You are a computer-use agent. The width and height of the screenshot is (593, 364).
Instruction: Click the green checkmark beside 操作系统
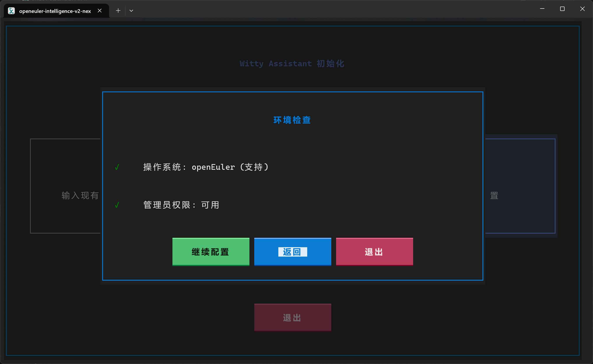(117, 167)
